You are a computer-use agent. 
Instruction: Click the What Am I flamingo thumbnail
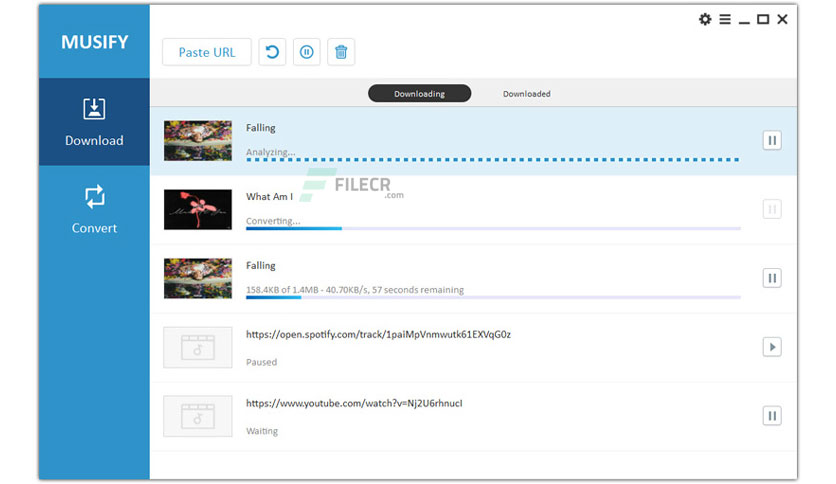[x=198, y=209]
